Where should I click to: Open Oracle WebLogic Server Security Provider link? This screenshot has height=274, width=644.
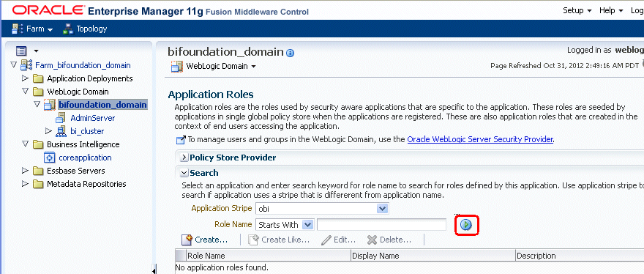tap(480, 139)
